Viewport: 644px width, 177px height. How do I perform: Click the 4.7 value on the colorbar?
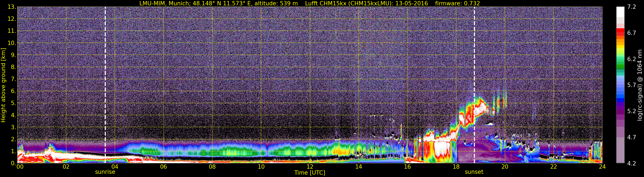632,137
